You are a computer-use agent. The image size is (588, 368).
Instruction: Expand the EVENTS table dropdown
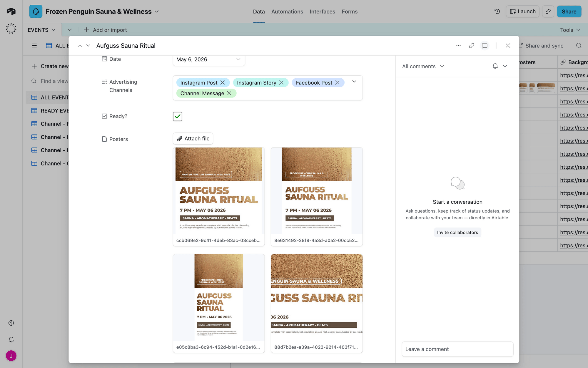pyautogui.click(x=54, y=30)
